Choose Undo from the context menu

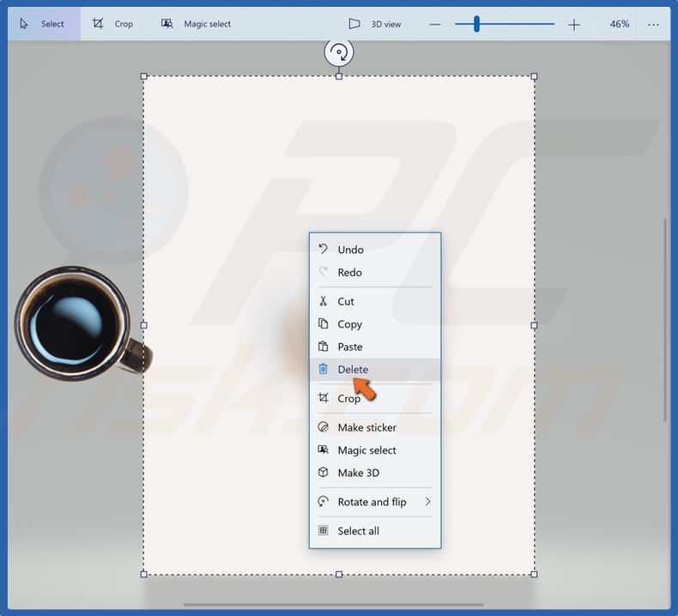coord(375,250)
